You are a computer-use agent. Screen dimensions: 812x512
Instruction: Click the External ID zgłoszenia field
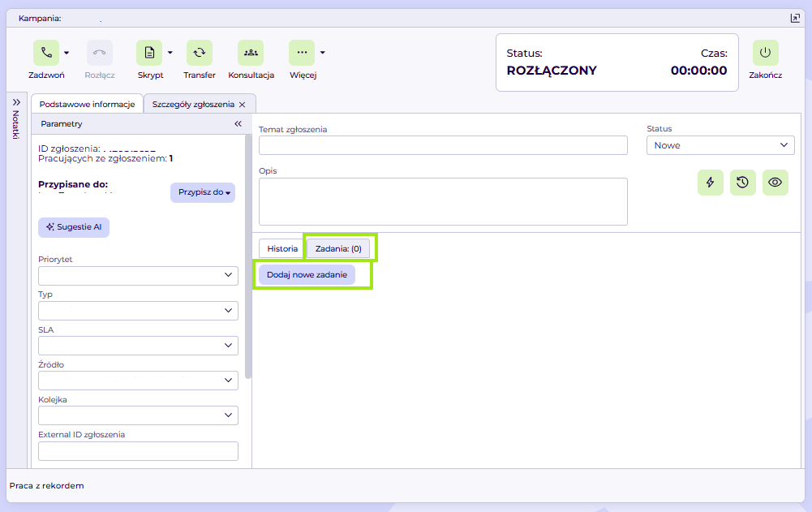point(138,451)
